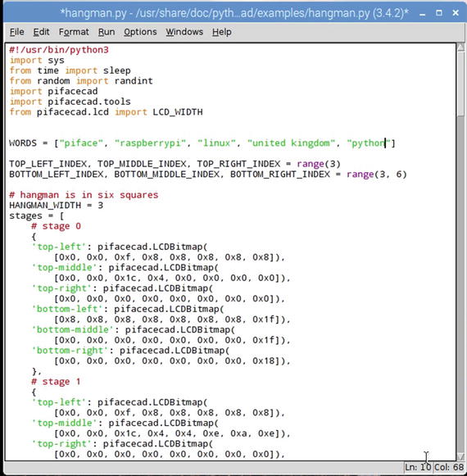Image resolution: width=467 pixels, height=476 pixels.
Task: Open the File menu
Action: 16,32
